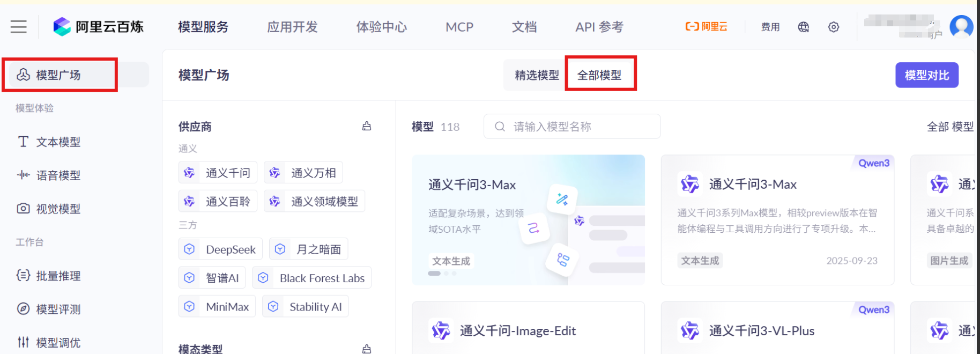Open 模型评测 in the sidebar
This screenshot has width=980, height=354.
(58, 309)
